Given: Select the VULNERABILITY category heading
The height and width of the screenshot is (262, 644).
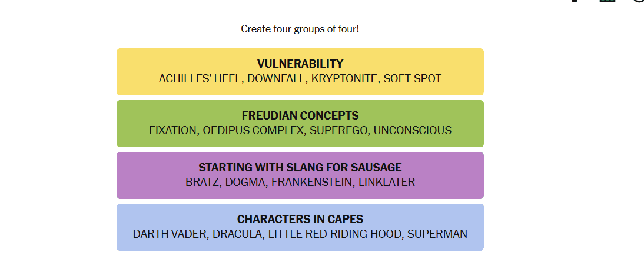Looking at the screenshot, I should (x=300, y=64).
